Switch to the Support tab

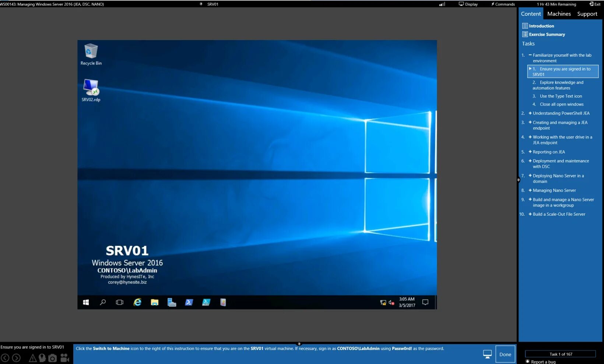587,14
